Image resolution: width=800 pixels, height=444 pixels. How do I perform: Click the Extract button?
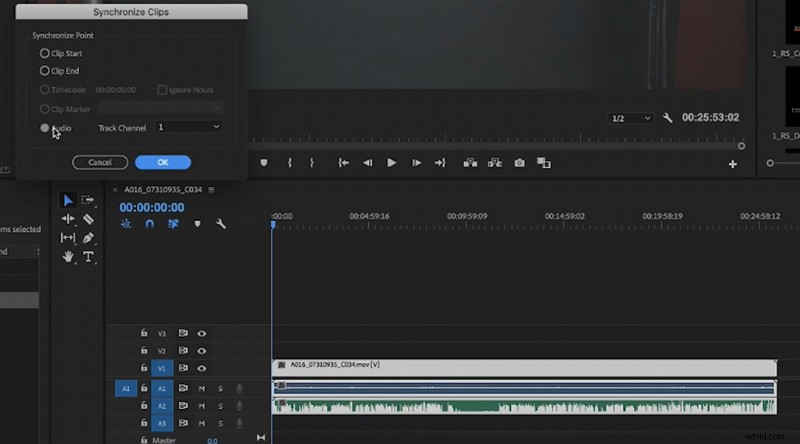(494, 163)
